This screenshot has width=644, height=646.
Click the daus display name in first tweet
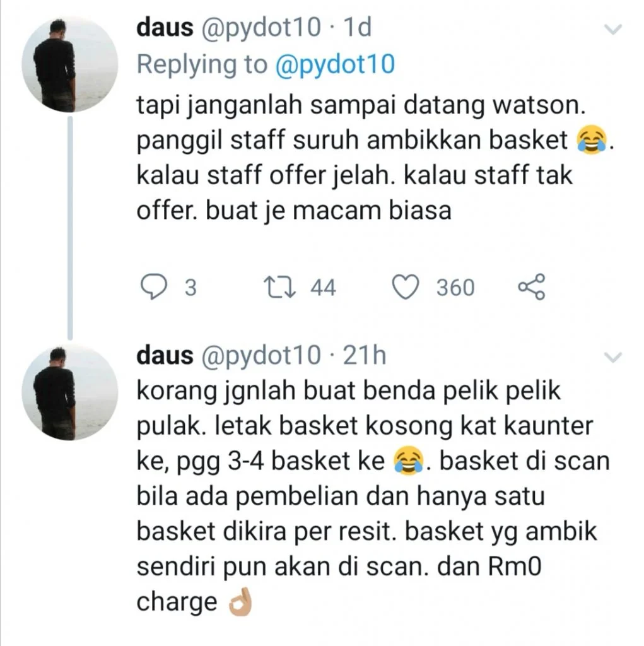tap(165, 27)
